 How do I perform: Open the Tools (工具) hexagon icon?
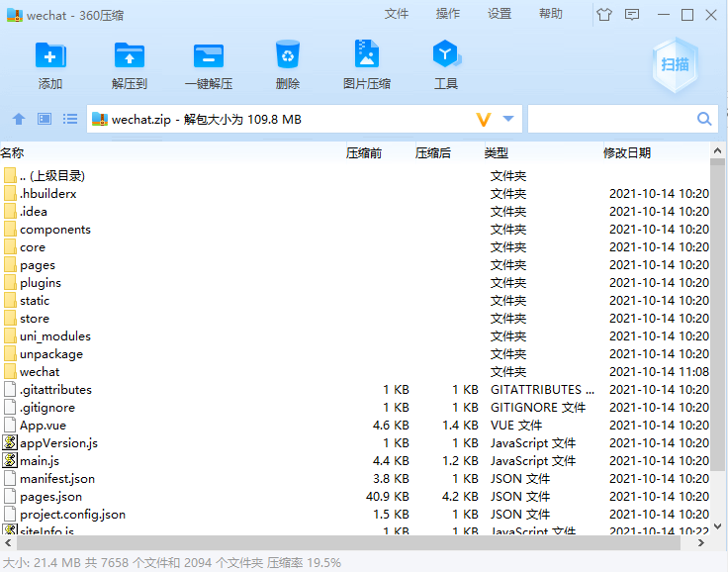click(x=446, y=53)
